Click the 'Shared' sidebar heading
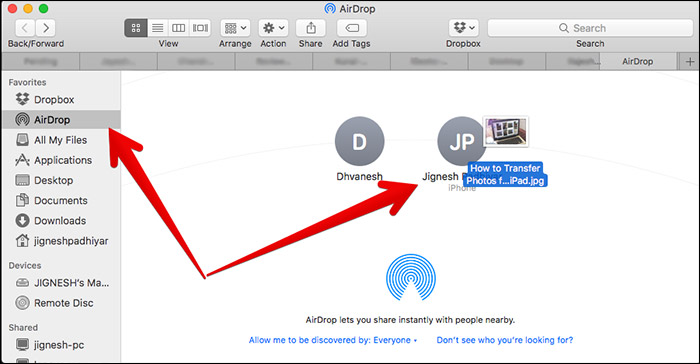 (23, 328)
